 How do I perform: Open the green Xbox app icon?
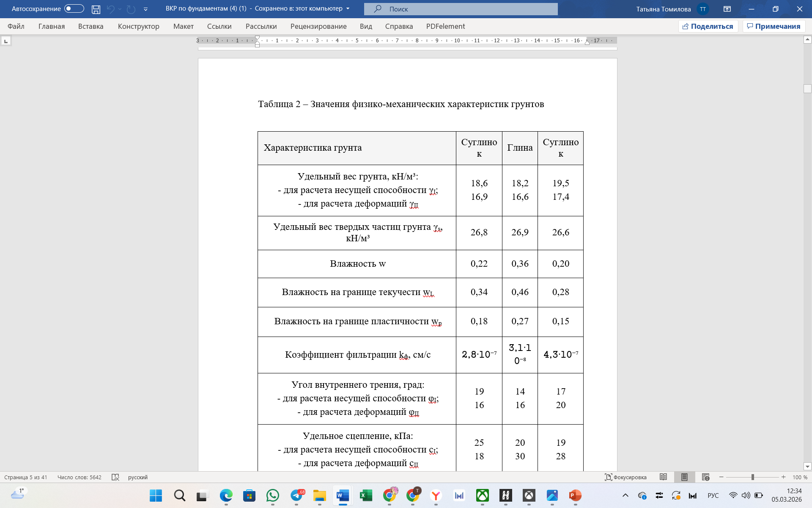[483, 495]
